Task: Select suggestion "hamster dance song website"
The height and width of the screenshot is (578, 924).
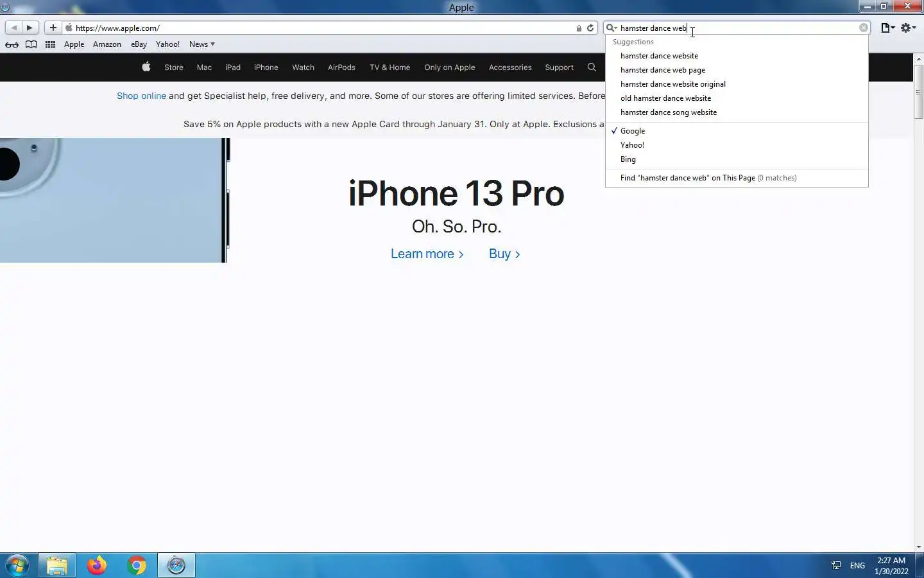Action: click(737, 112)
